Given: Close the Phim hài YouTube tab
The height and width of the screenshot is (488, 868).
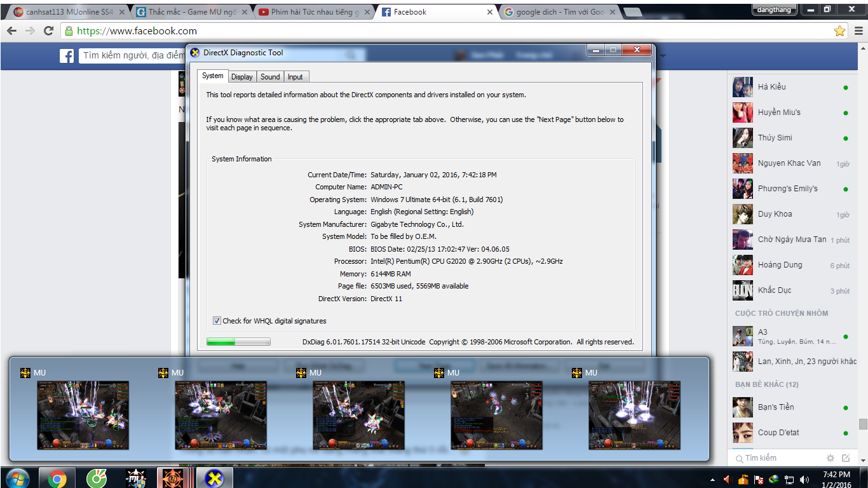Looking at the screenshot, I should point(367,12).
